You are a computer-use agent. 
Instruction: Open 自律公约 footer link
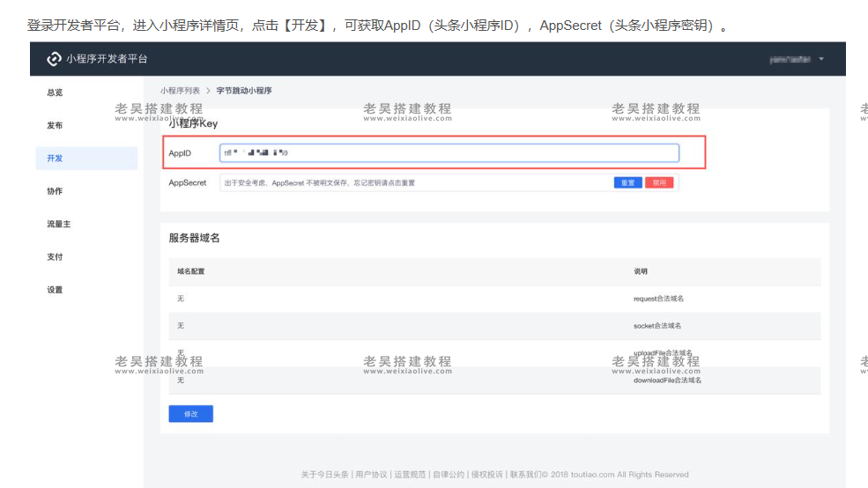click(449, 474)
